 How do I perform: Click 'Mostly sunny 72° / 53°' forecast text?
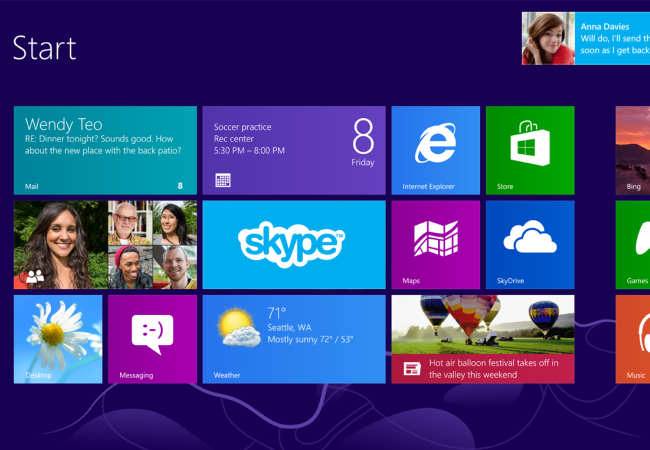(x=310, y=339)
